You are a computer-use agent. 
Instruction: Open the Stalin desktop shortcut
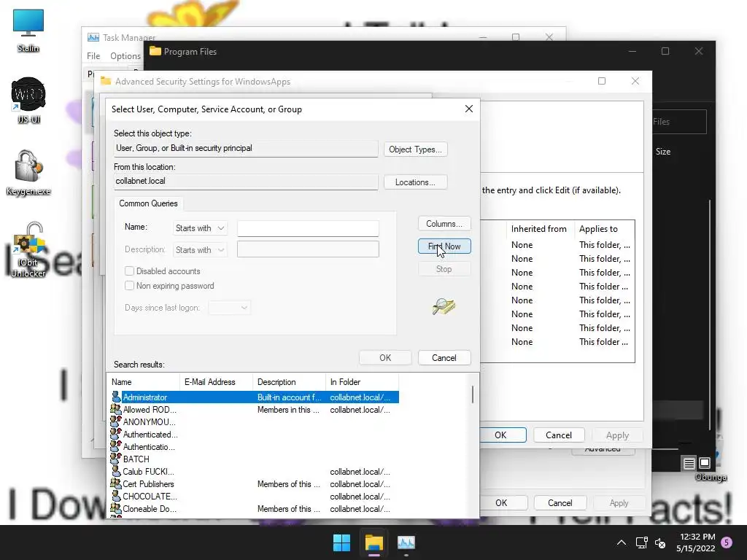(x=28, y=29)
